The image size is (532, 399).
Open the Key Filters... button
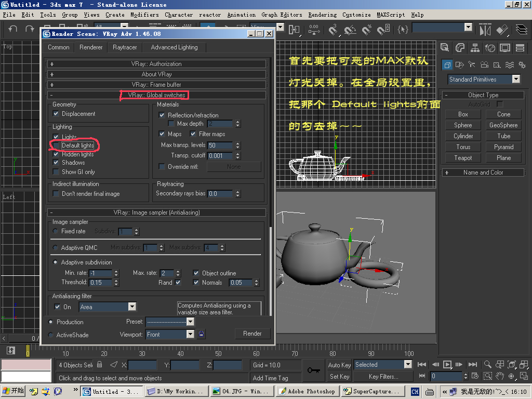coord(383,376)
